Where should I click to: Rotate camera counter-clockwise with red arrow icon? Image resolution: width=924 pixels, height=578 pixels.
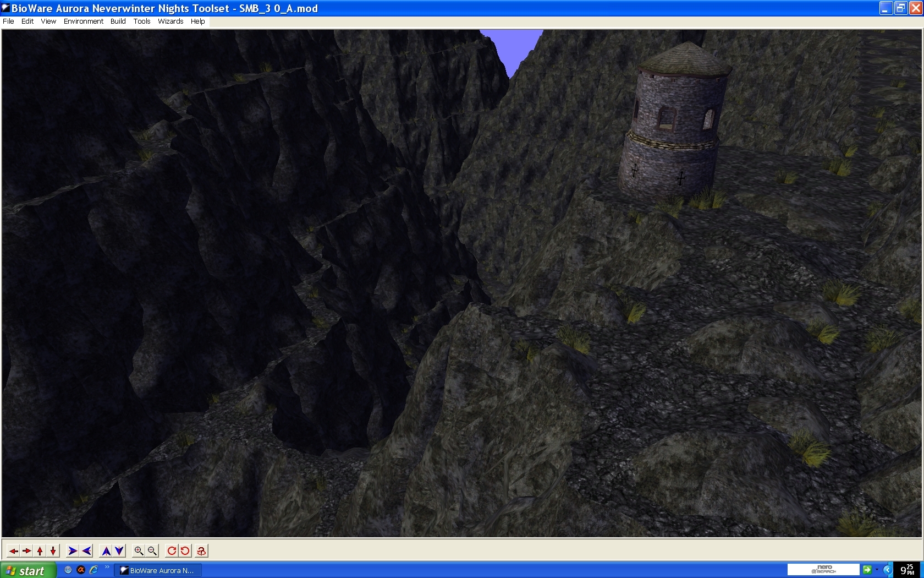pos(185,551)
